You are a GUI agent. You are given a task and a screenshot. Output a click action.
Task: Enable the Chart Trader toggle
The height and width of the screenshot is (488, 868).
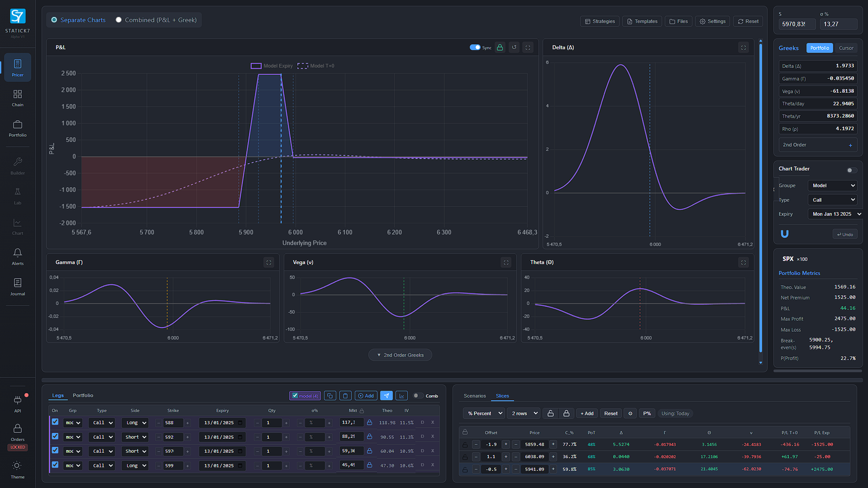tap(851, 170)
